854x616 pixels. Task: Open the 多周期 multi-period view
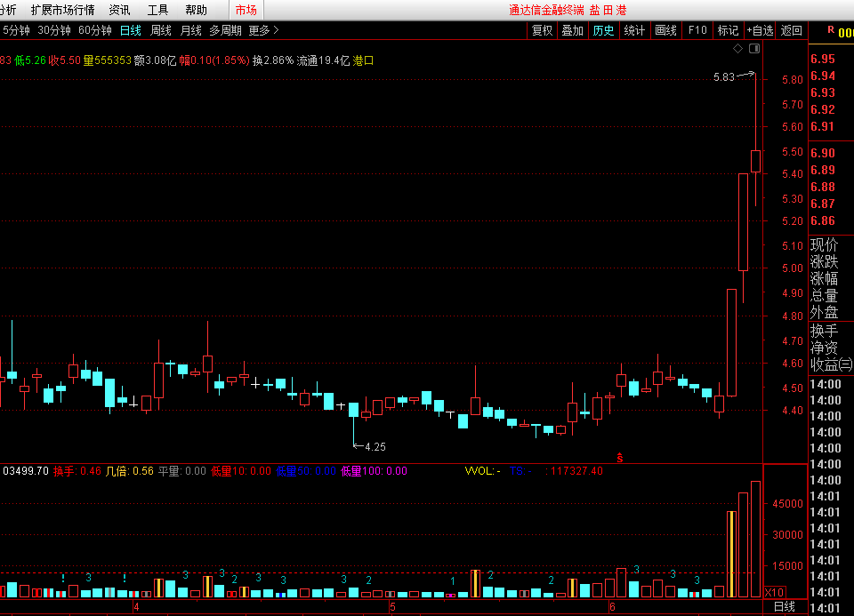coord(225,30)
